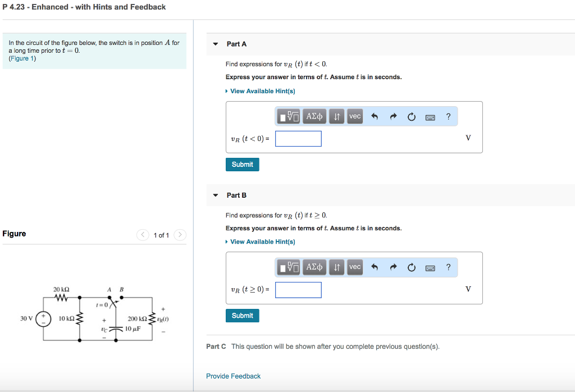This screenshot has height=392, width=575.
Task: Open the Greek letters ΑΣφ menu in Part A
Action: point(314,116)
